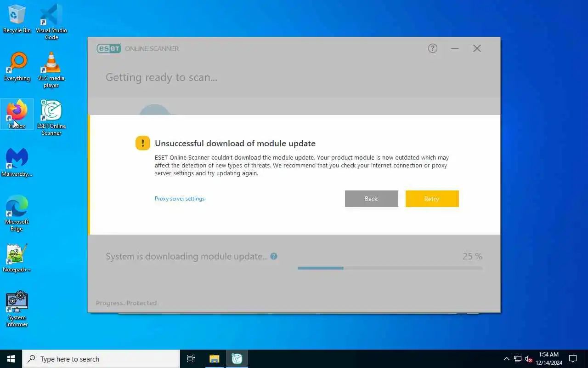
Task: Open the Action Center notifications icon
Action: (573, 359)
